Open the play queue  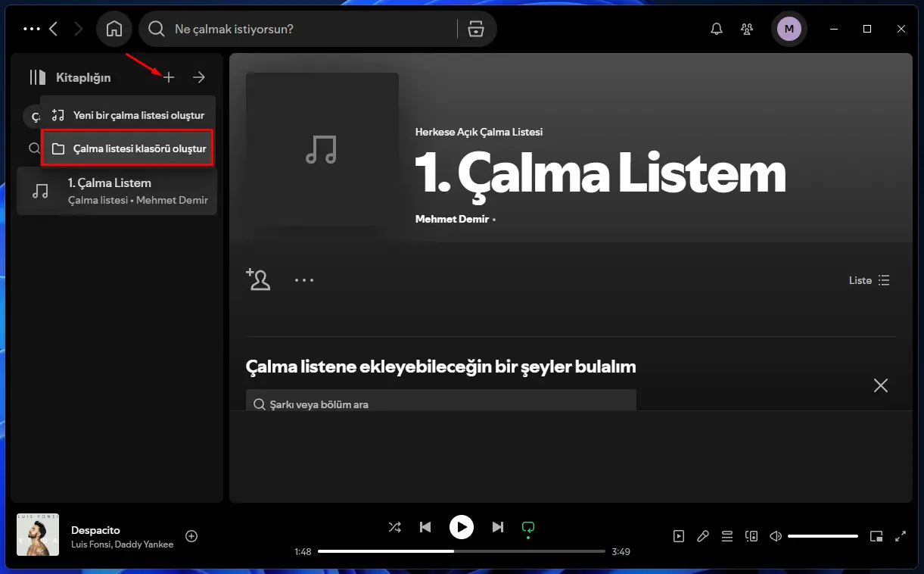726,536
